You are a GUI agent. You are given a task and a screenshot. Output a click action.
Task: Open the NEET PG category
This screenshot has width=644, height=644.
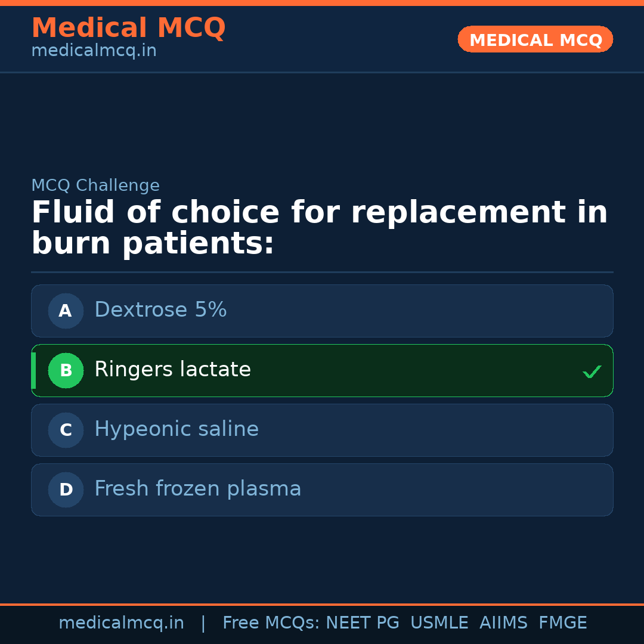pyautogui.click(x=362, y=623)
